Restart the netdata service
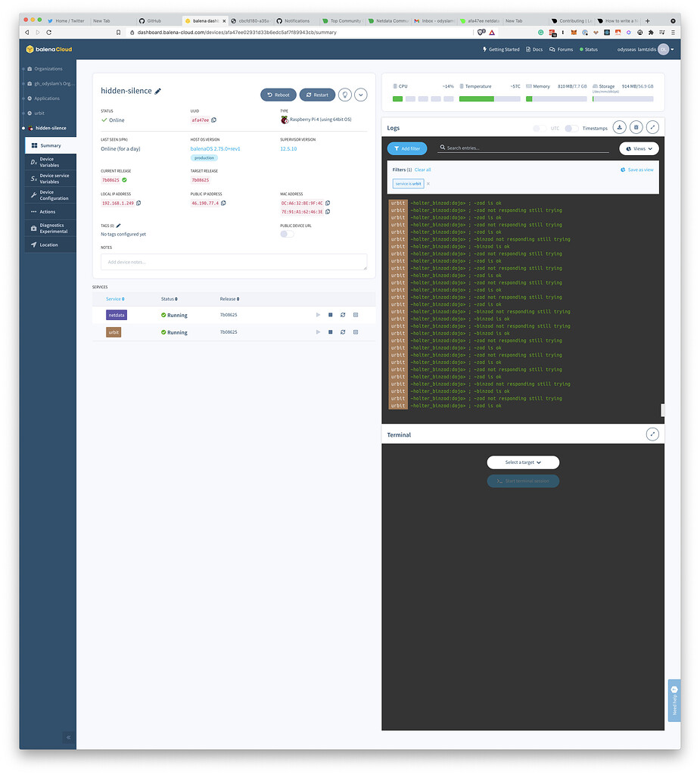Screen dimensions: 700x775 point(342,315)
